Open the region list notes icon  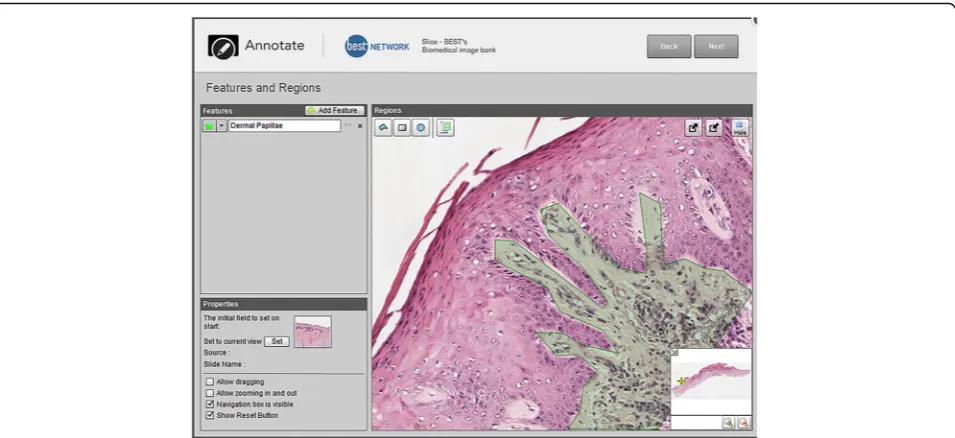(445, 128)
